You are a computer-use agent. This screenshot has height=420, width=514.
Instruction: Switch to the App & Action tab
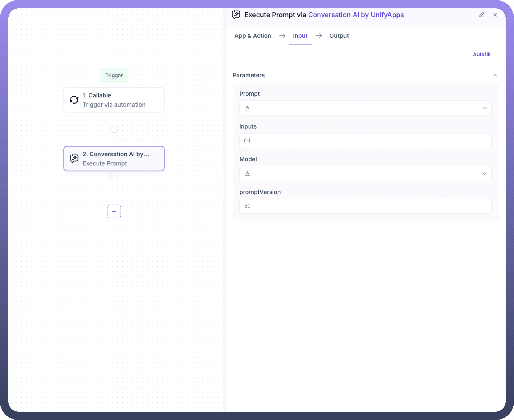coord(253,36)
